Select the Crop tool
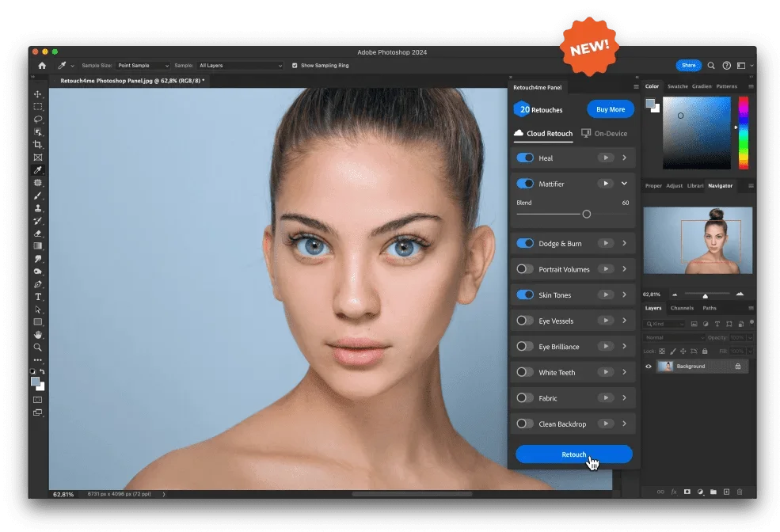The image size is (780, 532). pyautogui.click(x=37, y=144)
